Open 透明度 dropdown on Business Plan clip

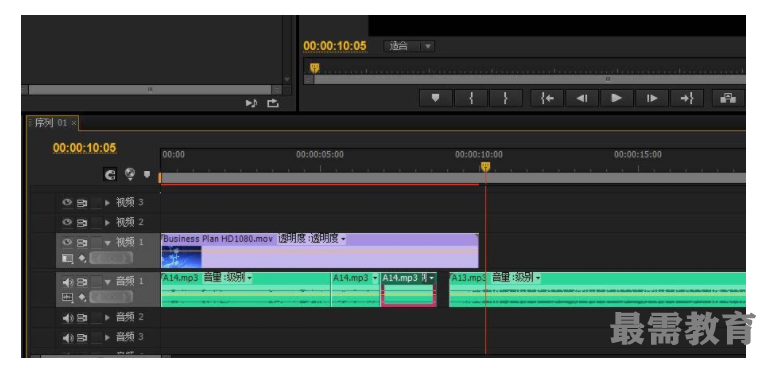click(312, 239)
